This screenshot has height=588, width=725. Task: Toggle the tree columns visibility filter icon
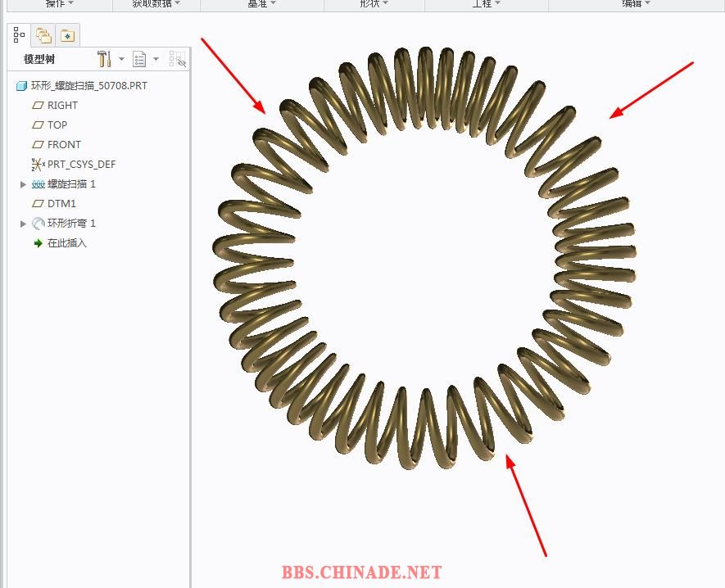pyautogui.click(x=178, y=59)
